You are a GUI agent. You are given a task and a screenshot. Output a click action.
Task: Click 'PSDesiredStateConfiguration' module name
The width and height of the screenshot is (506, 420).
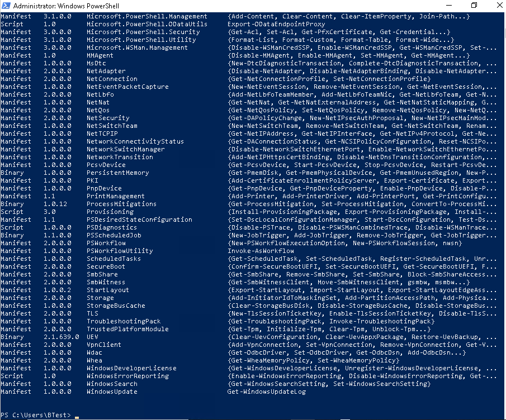139,219
